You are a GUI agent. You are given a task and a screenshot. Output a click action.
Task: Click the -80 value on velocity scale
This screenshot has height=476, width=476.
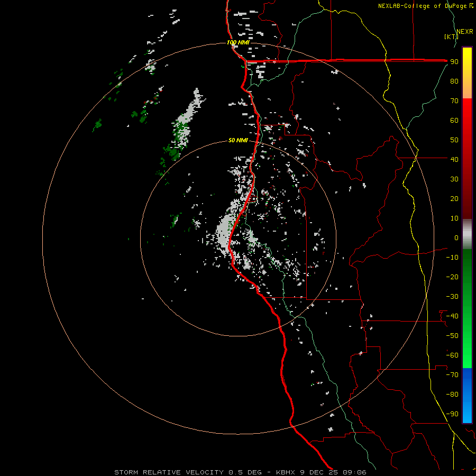tap(452, 395)
